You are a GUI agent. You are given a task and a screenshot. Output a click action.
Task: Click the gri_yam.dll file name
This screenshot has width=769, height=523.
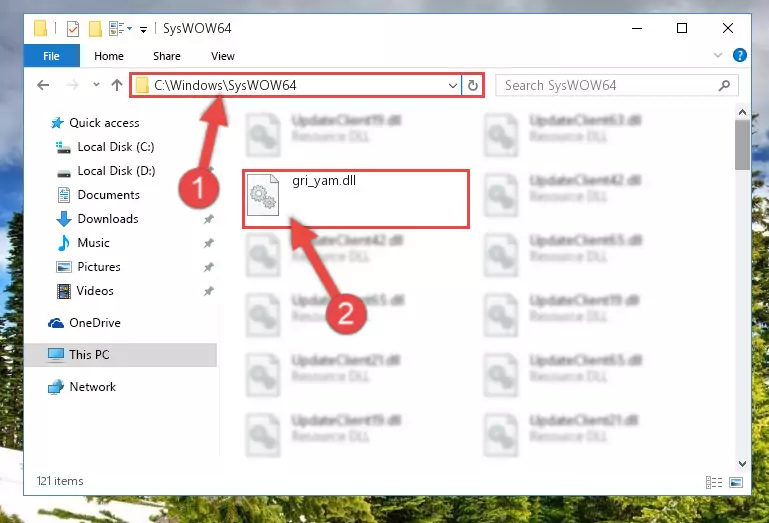click(x=324, y=181)
